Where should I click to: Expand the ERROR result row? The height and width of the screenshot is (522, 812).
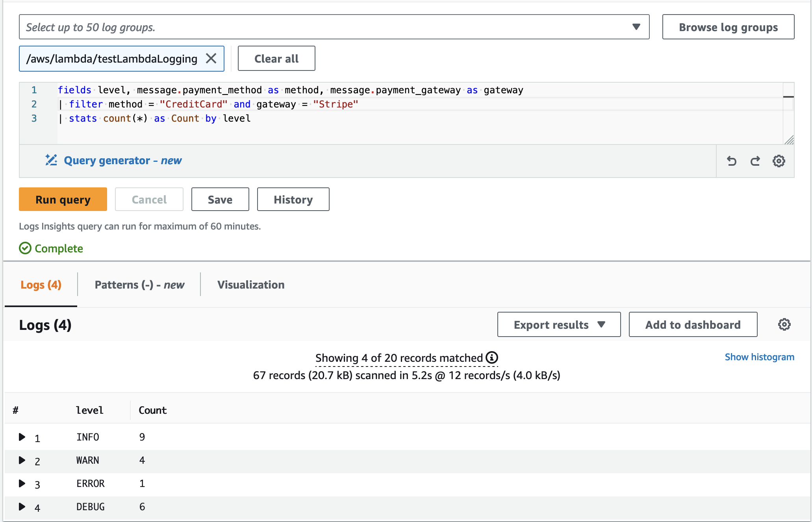(x=22, y=483)
